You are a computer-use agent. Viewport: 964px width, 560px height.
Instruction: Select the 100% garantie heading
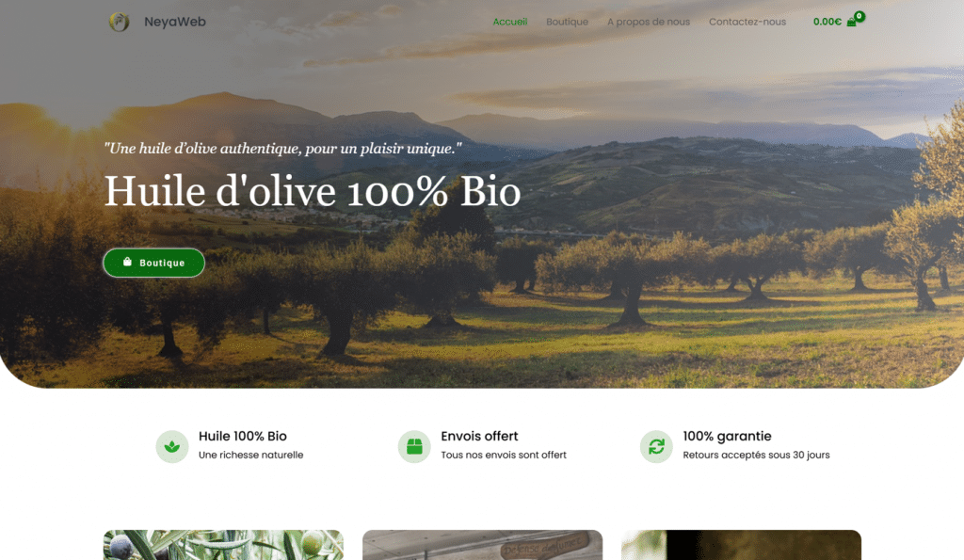coord(727,436)
